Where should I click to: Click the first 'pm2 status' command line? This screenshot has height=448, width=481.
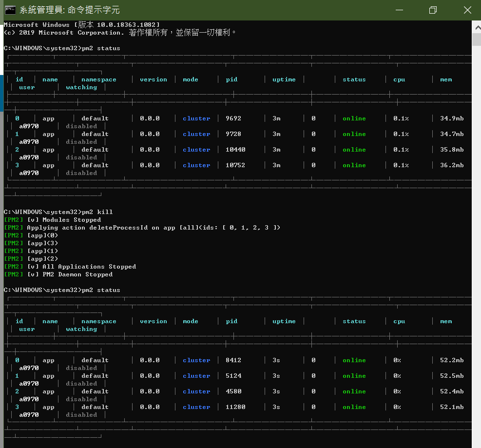click(62, 48)
